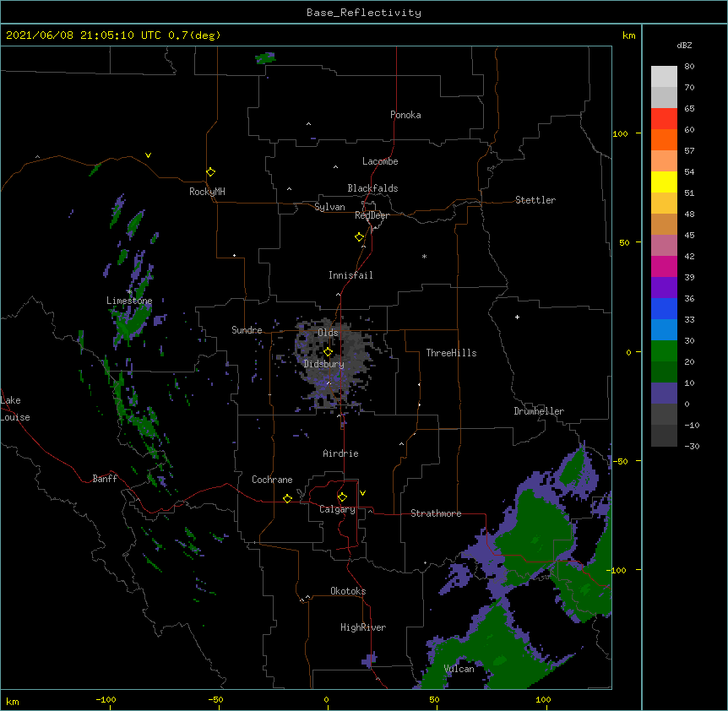Click the km unit label at bottom left

coord(13,701)
